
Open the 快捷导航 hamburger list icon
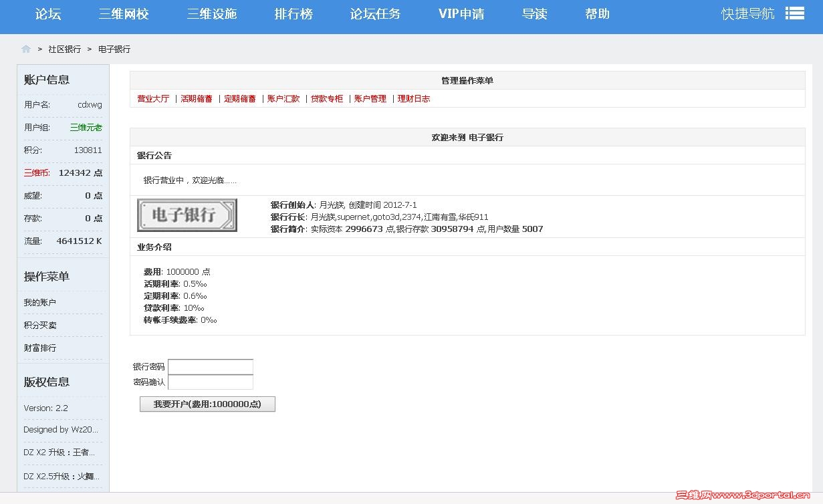pyautogui.click(x=794, y=13)
